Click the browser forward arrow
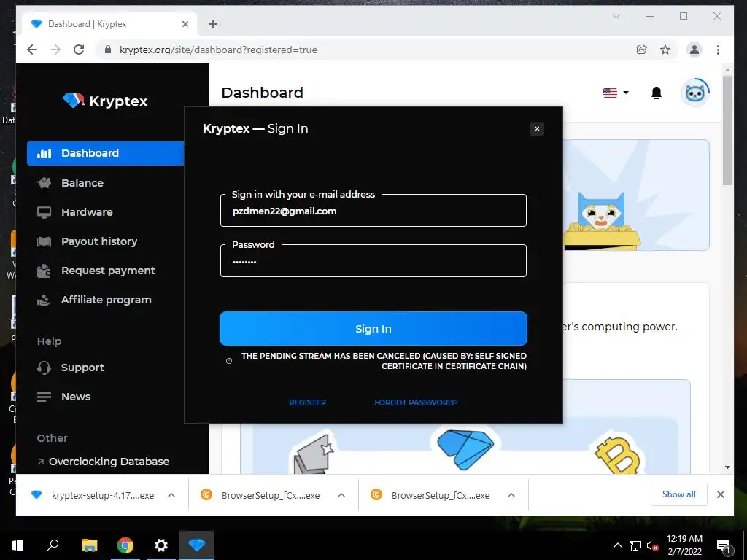 point(55,50)
